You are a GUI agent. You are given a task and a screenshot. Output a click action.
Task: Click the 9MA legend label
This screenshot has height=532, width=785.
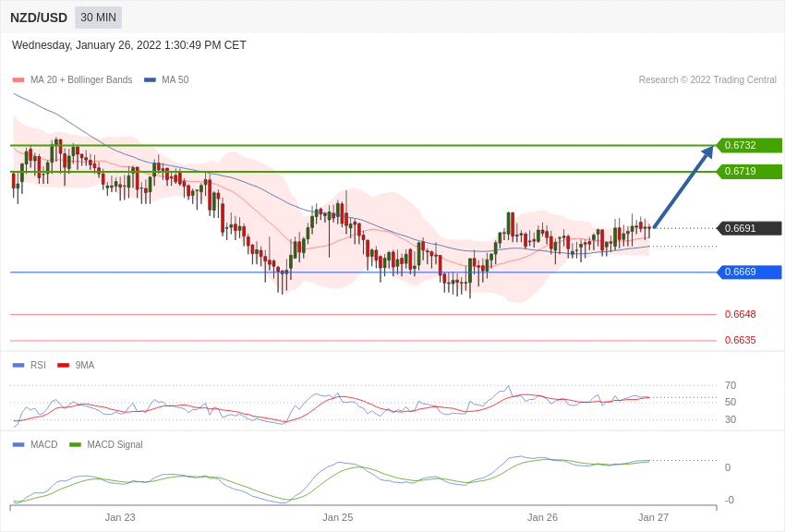[85, 366]
